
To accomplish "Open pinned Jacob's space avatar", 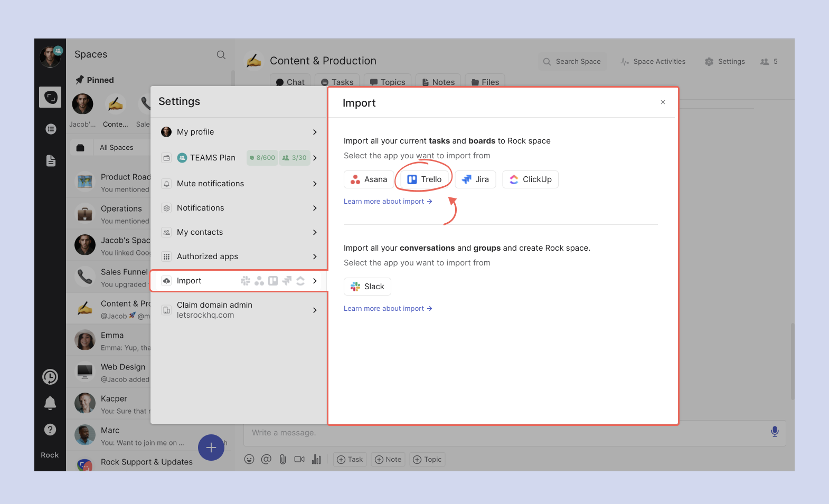I will tap(83, 104).
